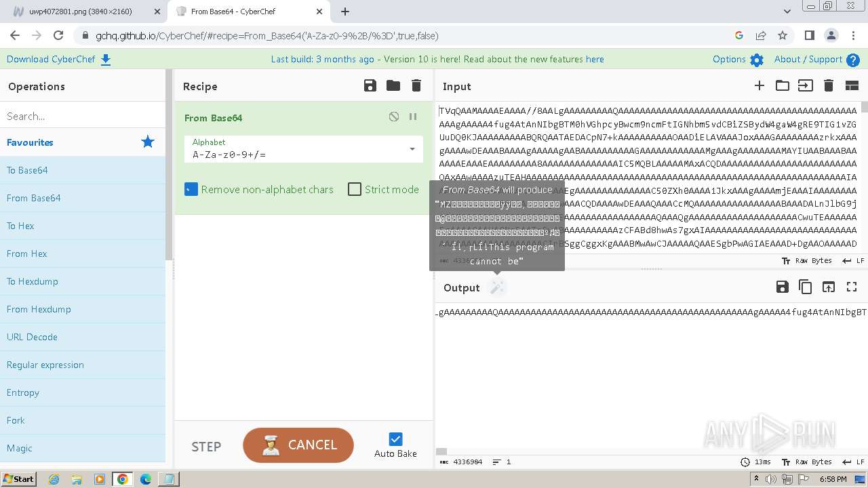Open Chrome tab search chevron
This screenshot has height=488, width=868.
pos(787,12)
